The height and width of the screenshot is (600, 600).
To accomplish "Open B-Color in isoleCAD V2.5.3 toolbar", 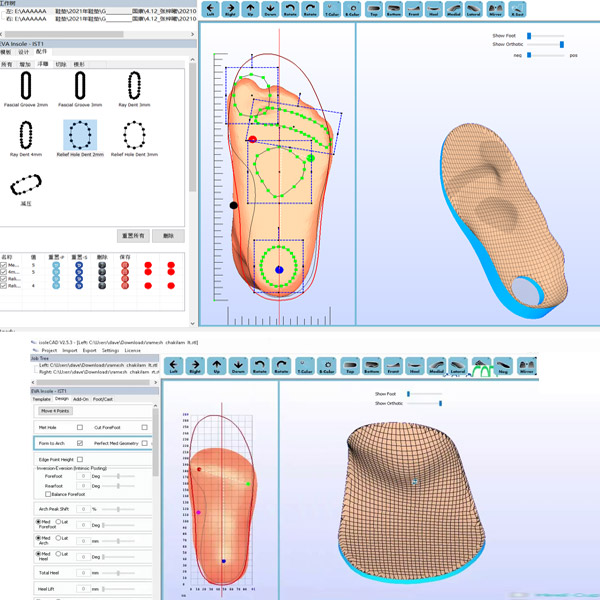I will point(328,366).
